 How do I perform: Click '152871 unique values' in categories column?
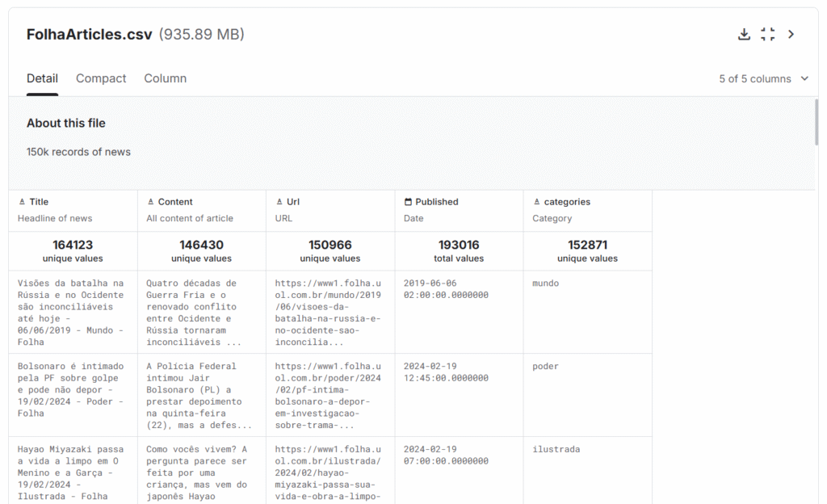click(x=588, y=251)
